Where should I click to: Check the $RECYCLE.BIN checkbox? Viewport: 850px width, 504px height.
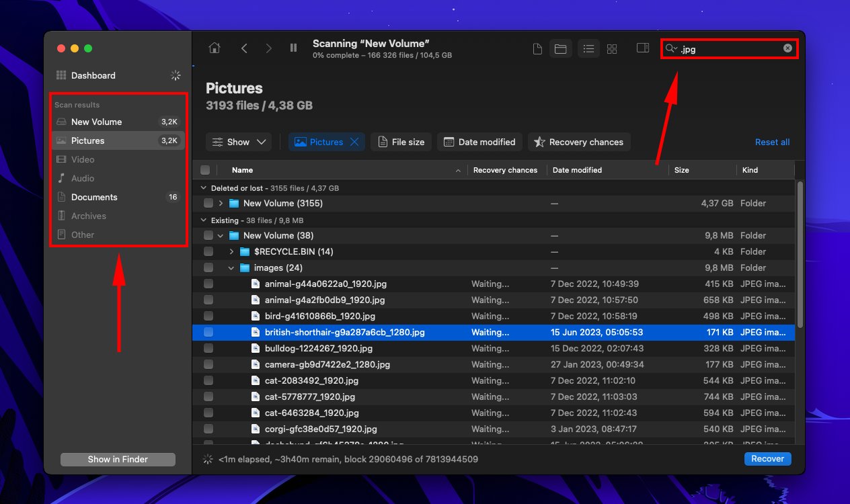click(x=208, y=251)
